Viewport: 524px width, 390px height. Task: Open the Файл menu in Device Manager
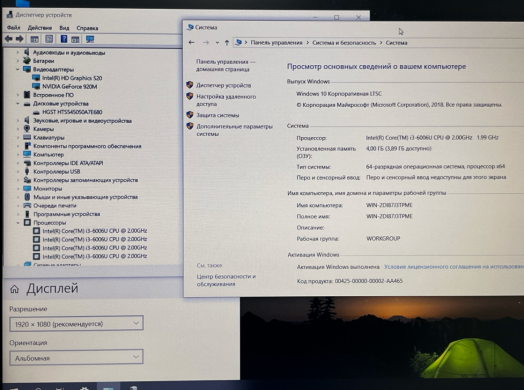(x=14, y=28)
